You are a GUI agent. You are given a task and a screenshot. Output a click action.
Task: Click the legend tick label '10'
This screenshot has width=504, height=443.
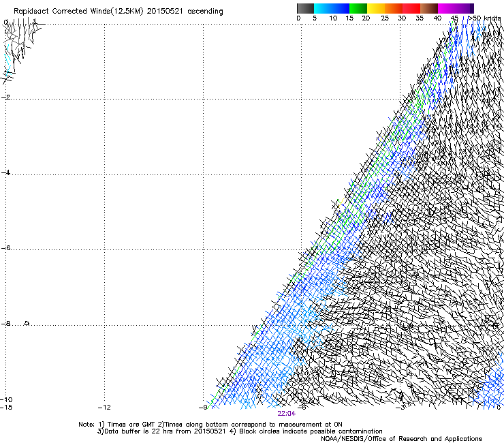333,18
